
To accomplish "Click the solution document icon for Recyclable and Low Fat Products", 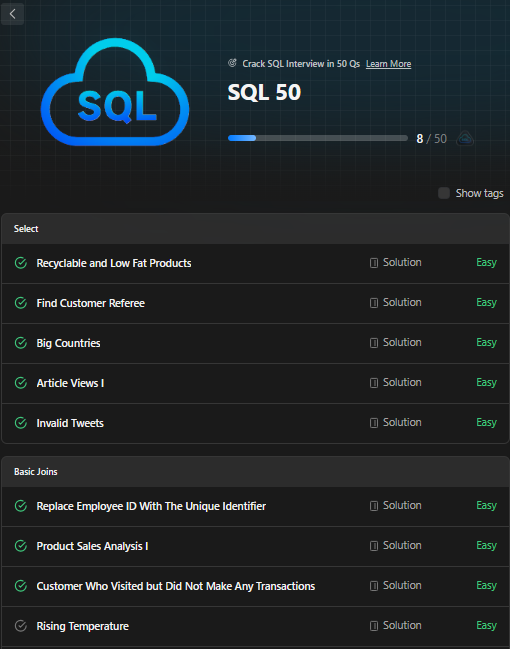I will (x=373, y=263).
